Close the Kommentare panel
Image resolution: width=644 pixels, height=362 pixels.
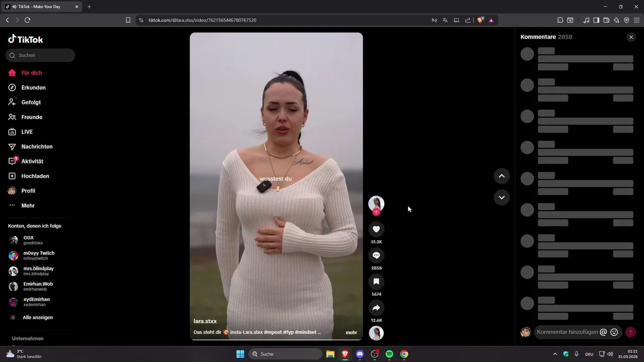click(631, 37)
